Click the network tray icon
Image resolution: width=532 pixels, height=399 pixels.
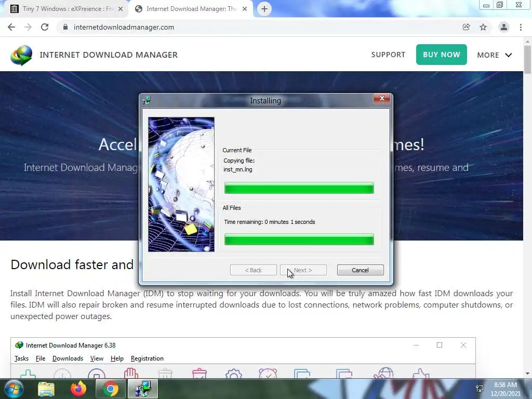480,389
